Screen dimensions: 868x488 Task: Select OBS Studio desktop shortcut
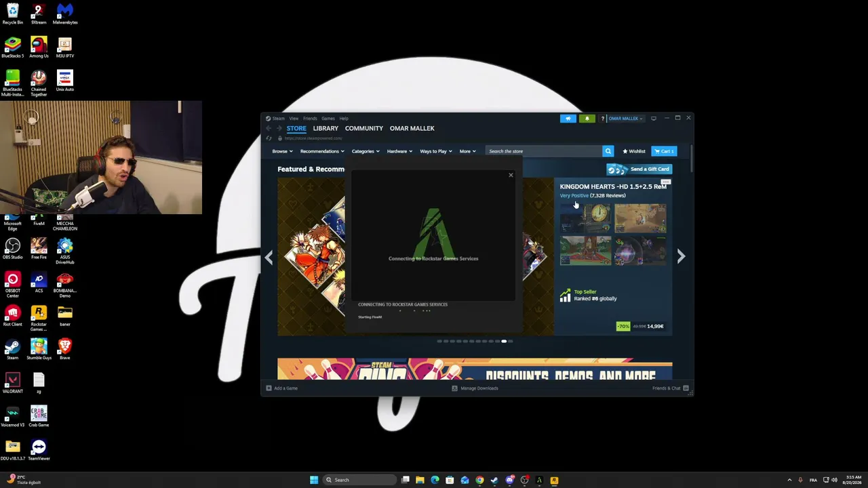coord(12,249)
